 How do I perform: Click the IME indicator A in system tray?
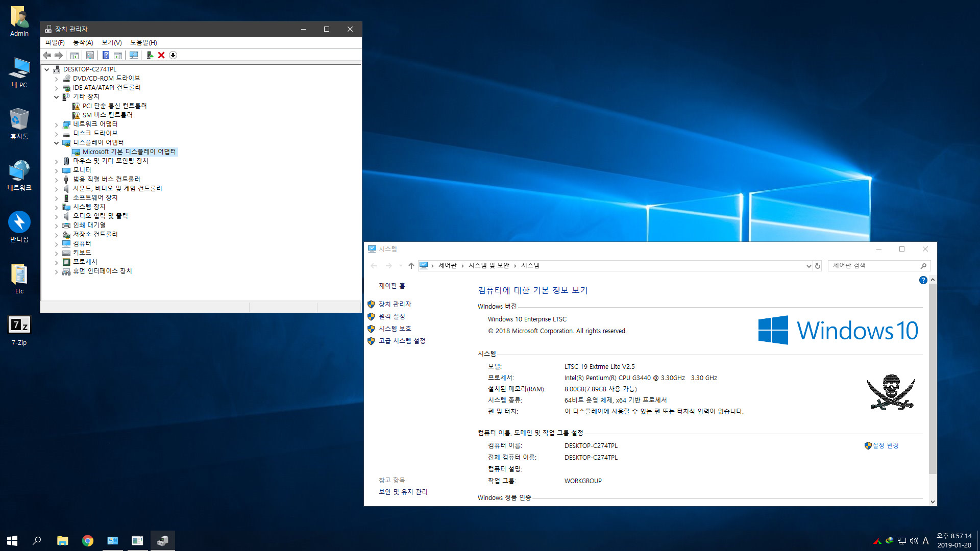(x=925, y=541)
